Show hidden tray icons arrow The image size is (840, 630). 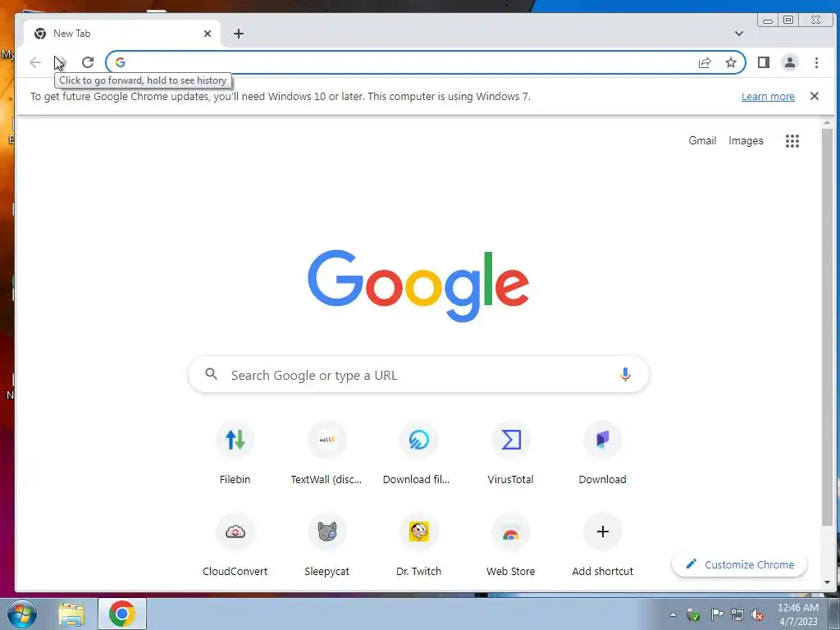coord(673,614)
